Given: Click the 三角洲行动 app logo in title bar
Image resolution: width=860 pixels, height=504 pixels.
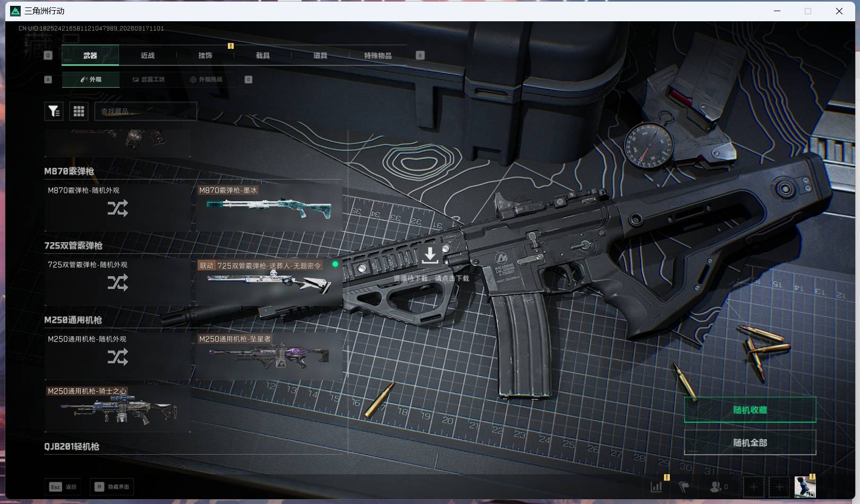Looking at the screenshot, I should [15, 11].
